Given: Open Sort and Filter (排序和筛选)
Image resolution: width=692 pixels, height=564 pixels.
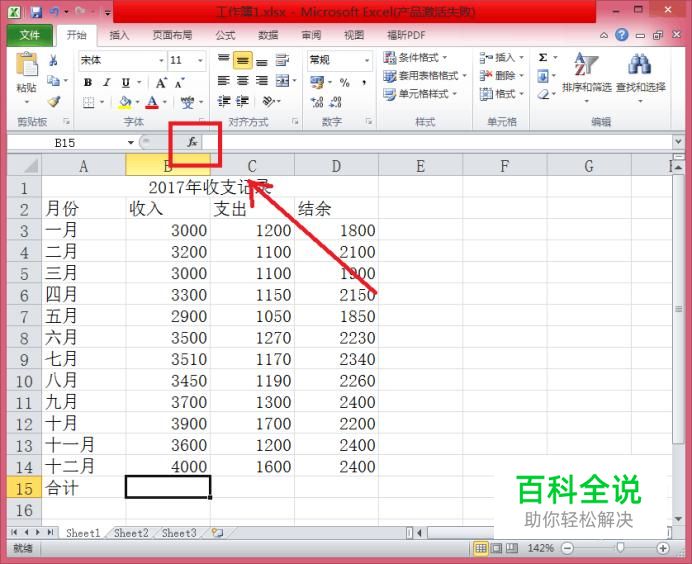Looking at the screenshot, I should click(x=587, y=76).
